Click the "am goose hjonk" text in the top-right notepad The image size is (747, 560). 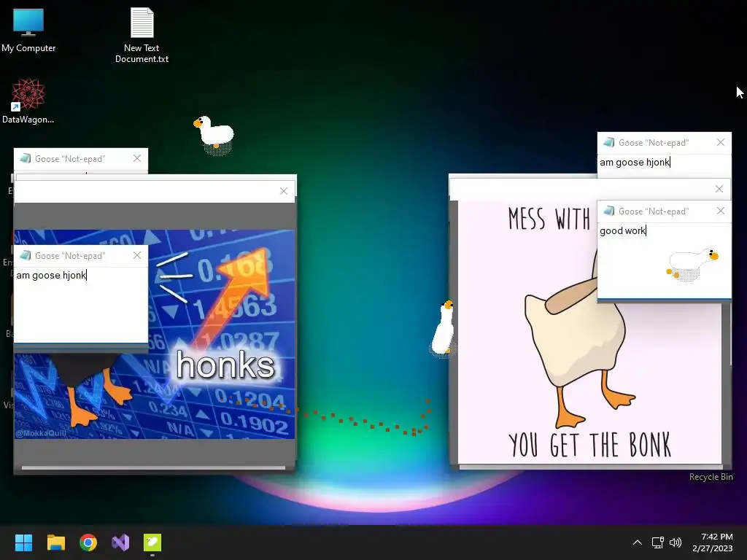click(635, 163)
